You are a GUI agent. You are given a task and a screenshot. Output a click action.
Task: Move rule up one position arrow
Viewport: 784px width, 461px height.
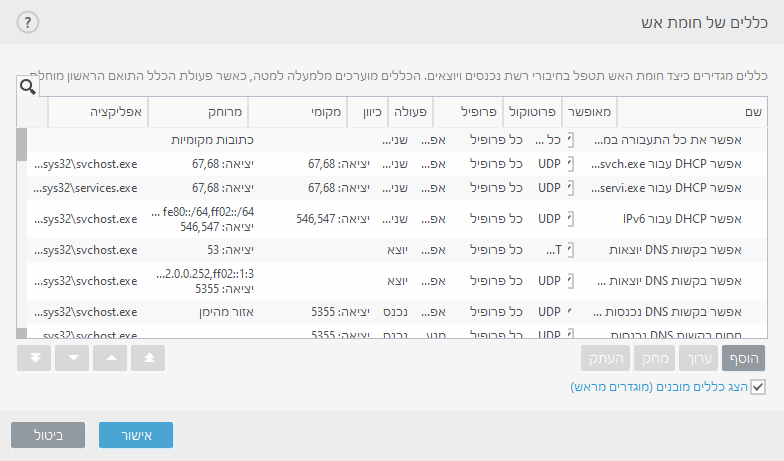110,358
